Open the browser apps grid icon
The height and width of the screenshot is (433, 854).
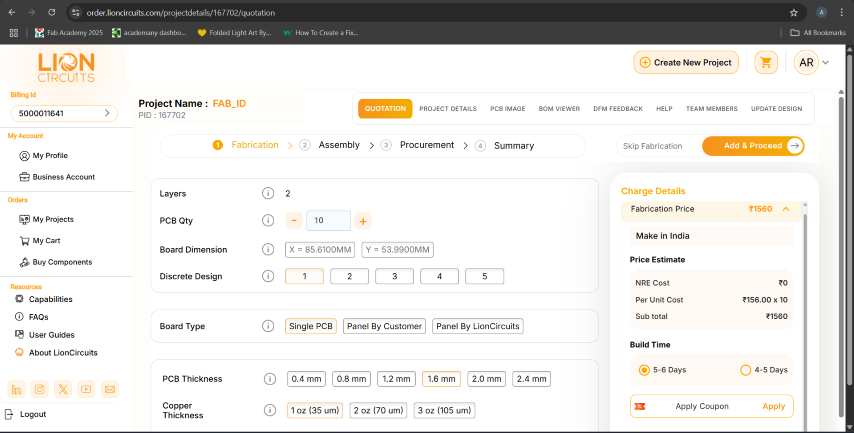click(x=14, y=33)
